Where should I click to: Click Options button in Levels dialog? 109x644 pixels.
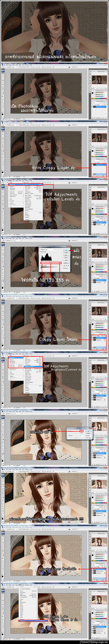click(x=66, y=263)
